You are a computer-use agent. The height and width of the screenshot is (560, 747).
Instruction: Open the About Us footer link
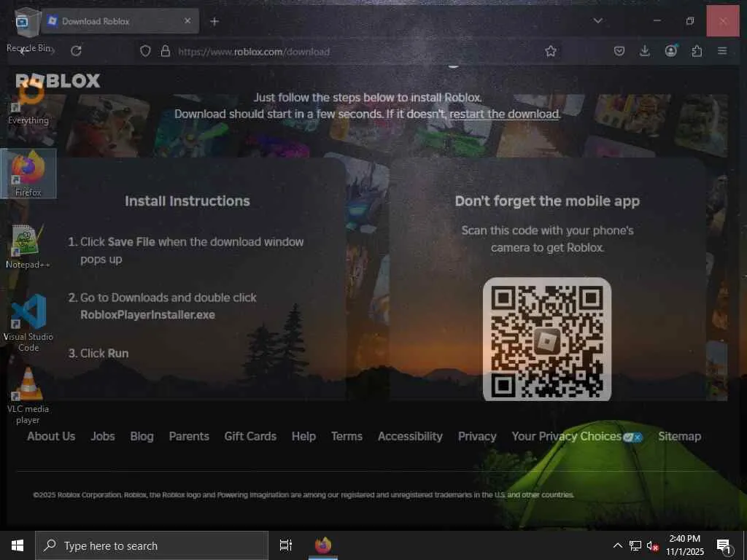coord(51,436)
